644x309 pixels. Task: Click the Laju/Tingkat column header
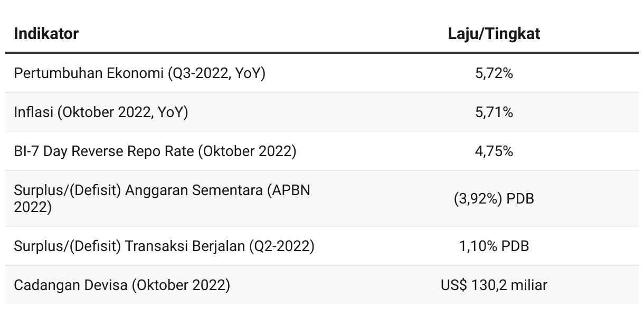494,34
